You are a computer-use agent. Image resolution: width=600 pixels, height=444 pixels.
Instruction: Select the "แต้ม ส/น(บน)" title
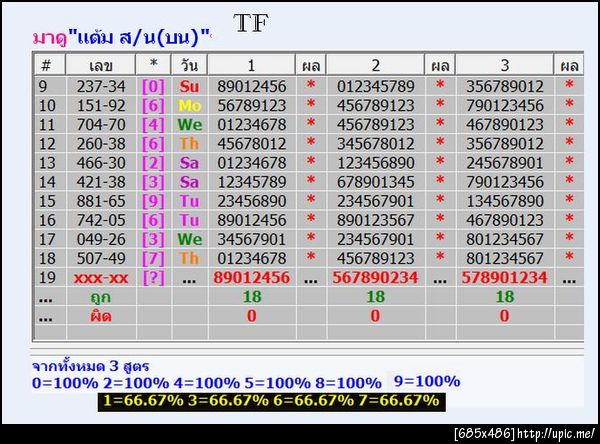[138, 38]
